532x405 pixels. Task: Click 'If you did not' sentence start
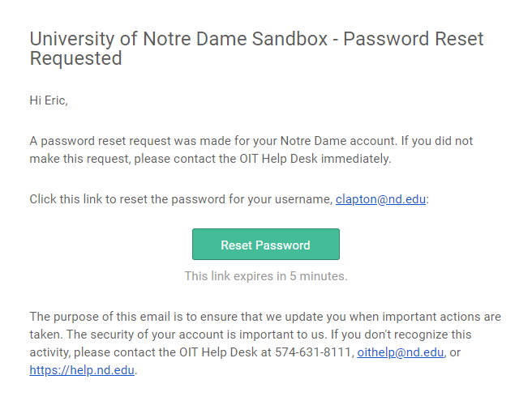[x=436, y=141]
